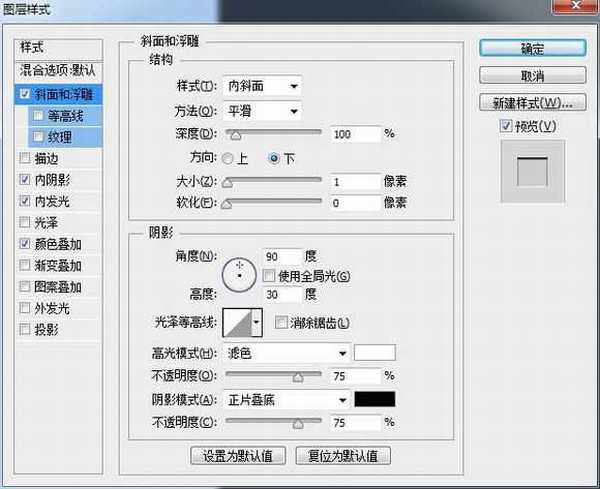
Task: Toggle the 消除锯齿 checkbox
Action: (280, 322)
